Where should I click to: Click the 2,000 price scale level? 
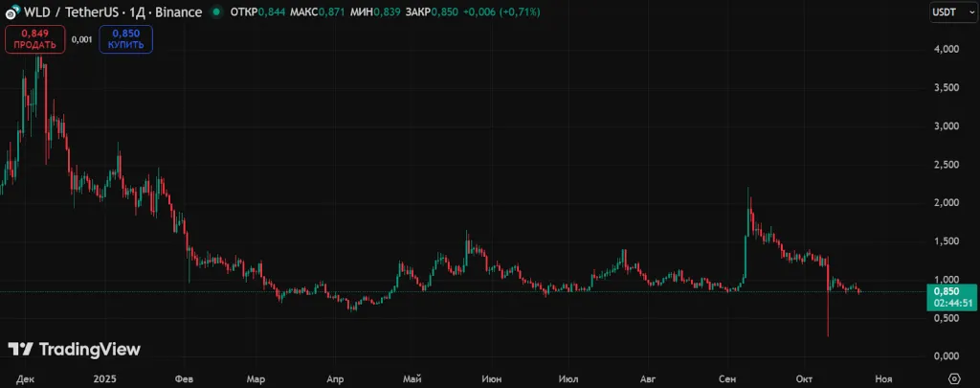pyautogui.click(x=946, y=203)
